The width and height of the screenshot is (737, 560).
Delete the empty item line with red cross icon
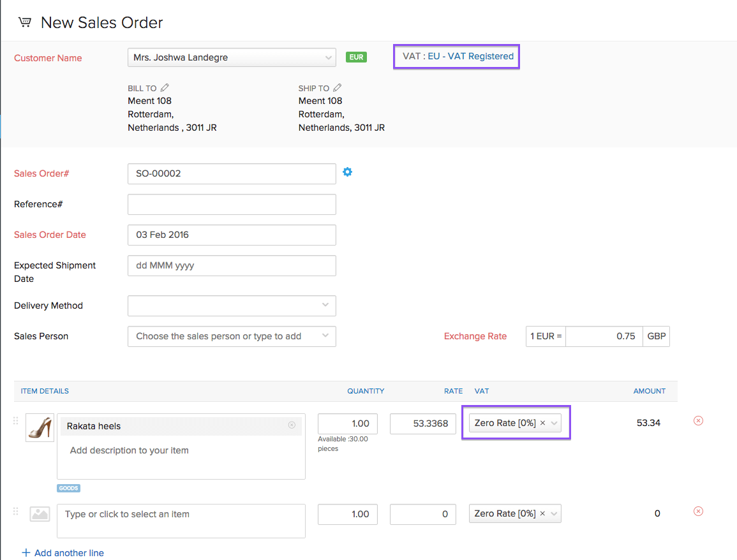pos(698,511)
